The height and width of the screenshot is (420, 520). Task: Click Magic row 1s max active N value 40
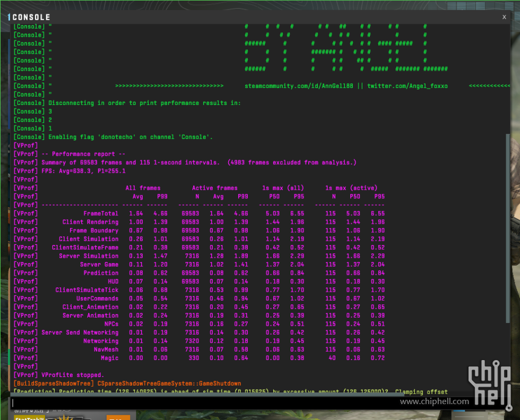(332, 358)
